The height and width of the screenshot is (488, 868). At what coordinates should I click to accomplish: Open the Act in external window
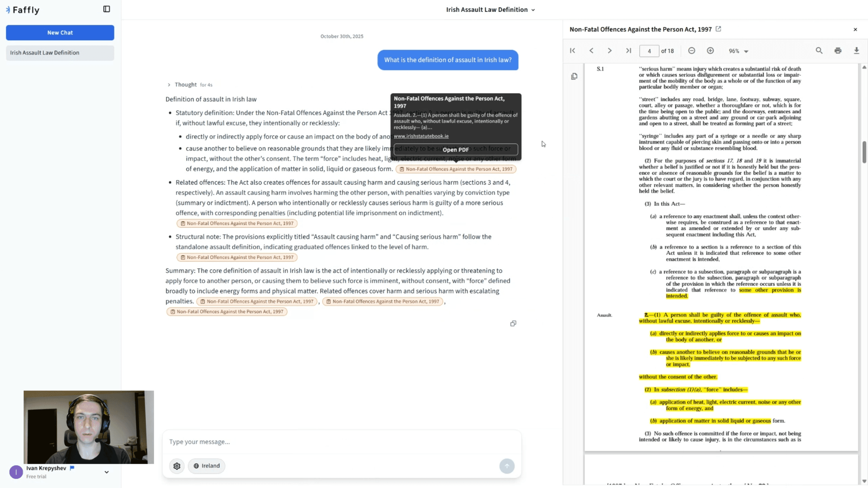coord(718,29)
